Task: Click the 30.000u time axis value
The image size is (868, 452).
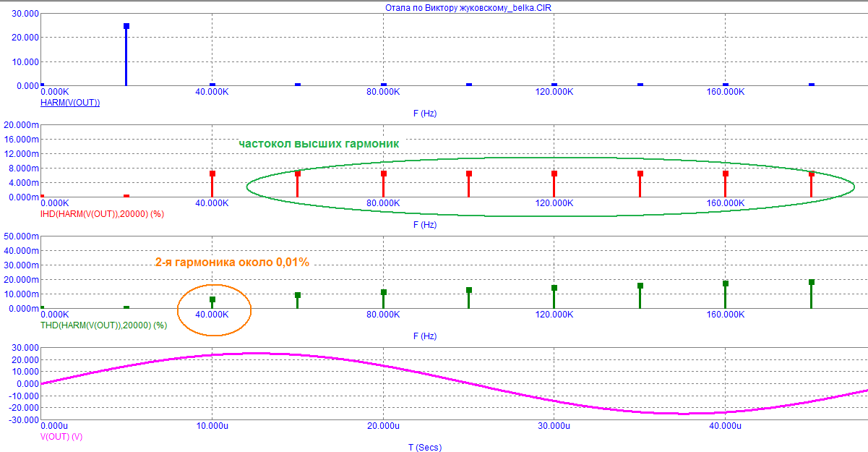Action: coord(553,427)
